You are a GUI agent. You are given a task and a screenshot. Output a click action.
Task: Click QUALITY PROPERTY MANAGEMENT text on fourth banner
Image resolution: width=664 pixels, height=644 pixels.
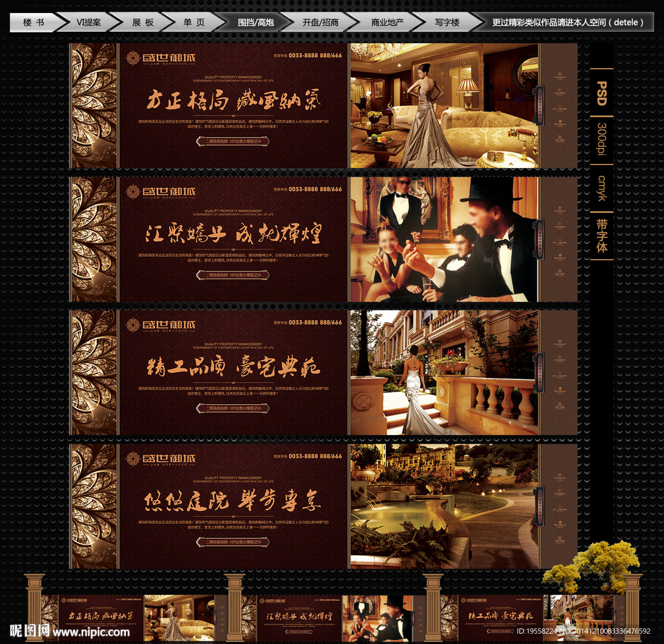(x=233, y=477)
